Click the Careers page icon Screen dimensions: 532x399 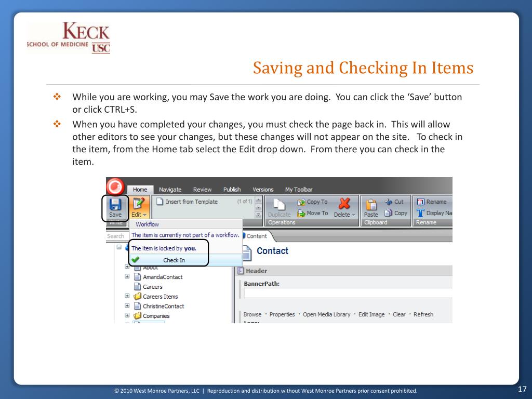137,287
